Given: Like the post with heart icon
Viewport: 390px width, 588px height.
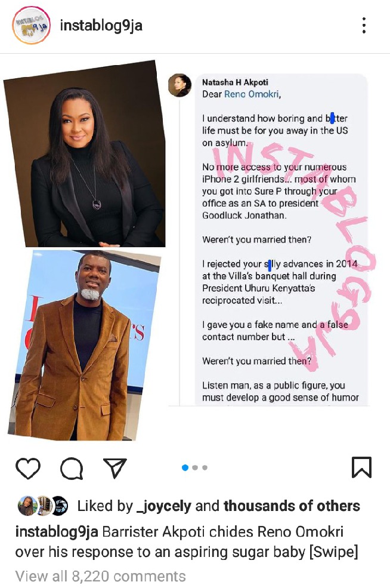Looking at the screenshot, I should coord(28,468).
